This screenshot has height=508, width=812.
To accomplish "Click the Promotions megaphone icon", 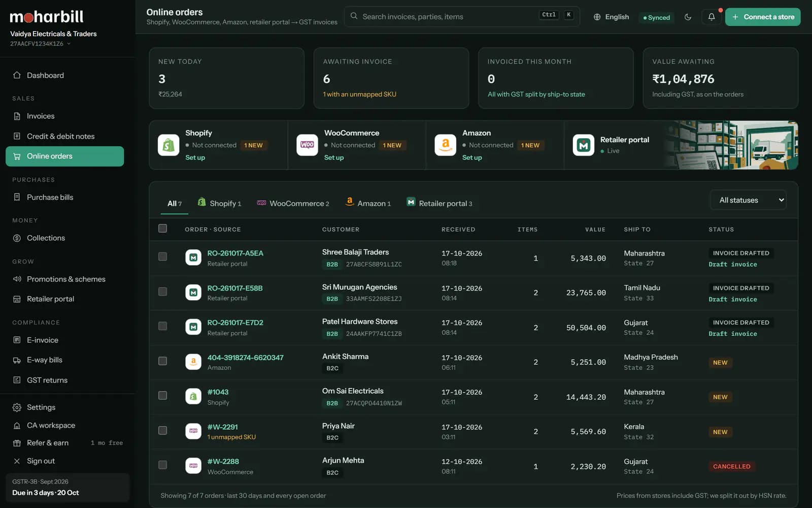I will pos(17,279).
